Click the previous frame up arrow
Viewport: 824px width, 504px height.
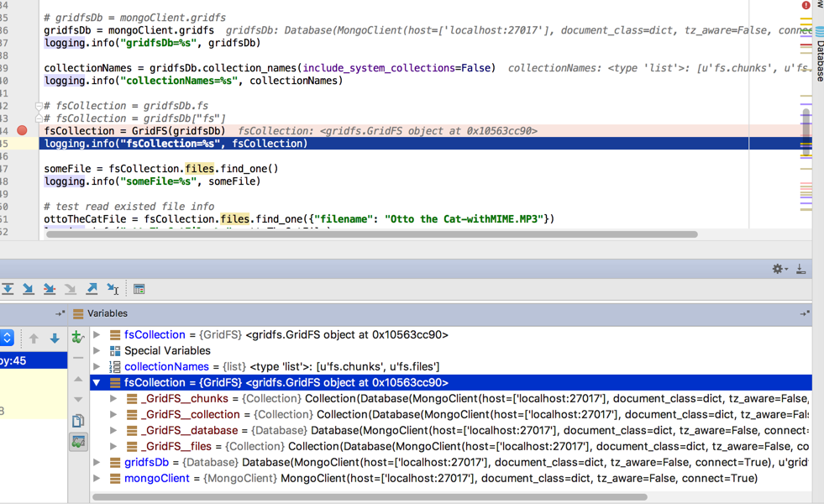[34, 339]
